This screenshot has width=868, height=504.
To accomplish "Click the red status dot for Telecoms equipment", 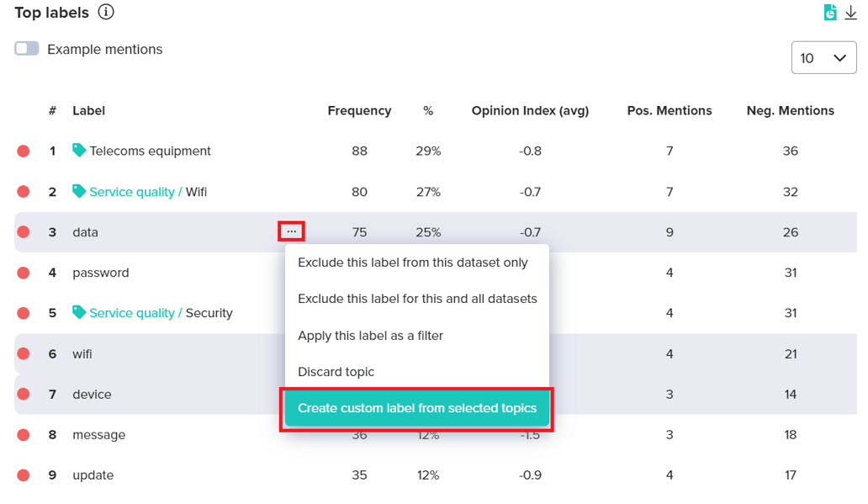I will pyautogui.click(x=24, y=151).
